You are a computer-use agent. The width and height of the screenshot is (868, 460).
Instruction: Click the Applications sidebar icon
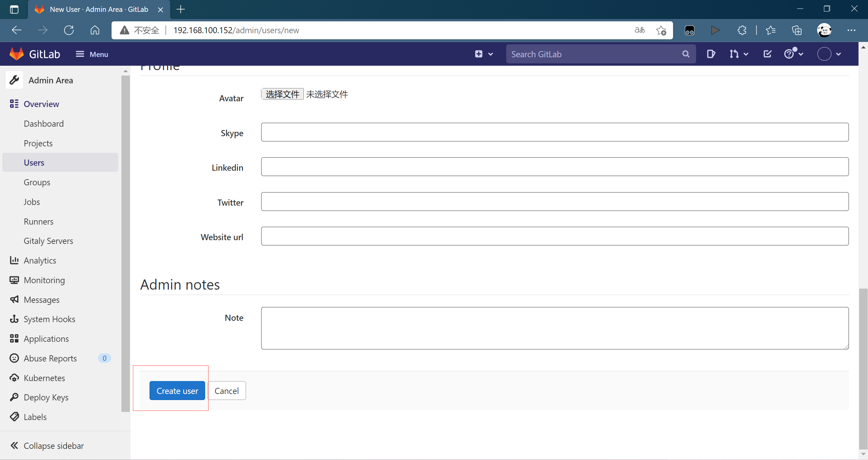click(x=14, y=338)
